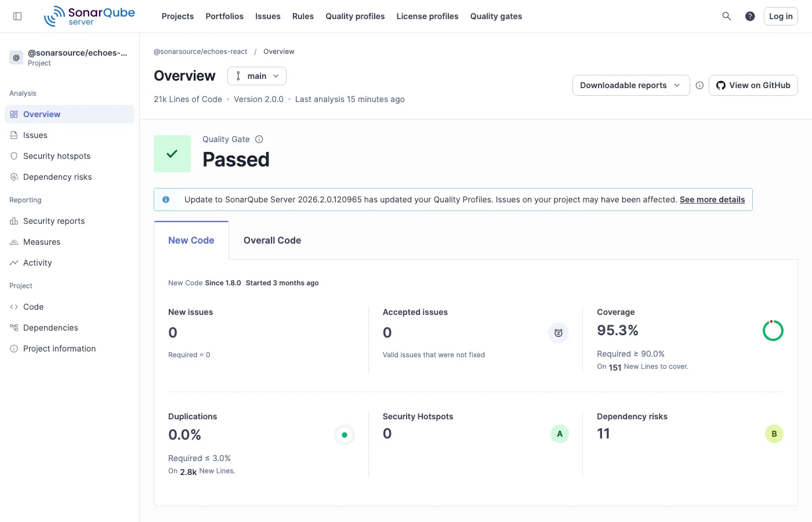Screen dimensions: 812x522
Task: Click the snooze icon next to Accepted issues
Action: 558,333
